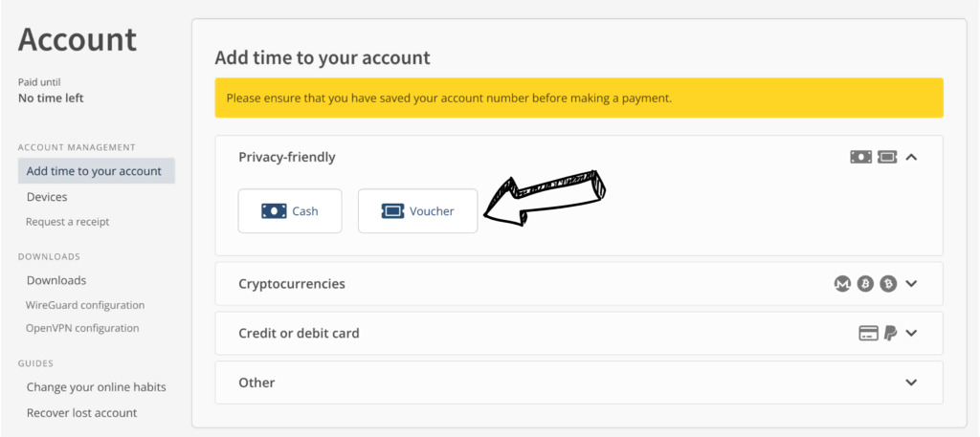This screenshot has height=437, width=980.
Task: Click the voucher icon in Privacy-friendly header
Action: tap(887, 157)
